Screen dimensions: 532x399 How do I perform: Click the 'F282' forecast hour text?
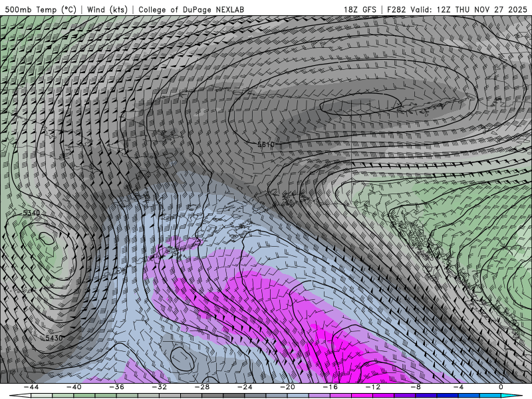pyautogui.click(x=396, y=9)
